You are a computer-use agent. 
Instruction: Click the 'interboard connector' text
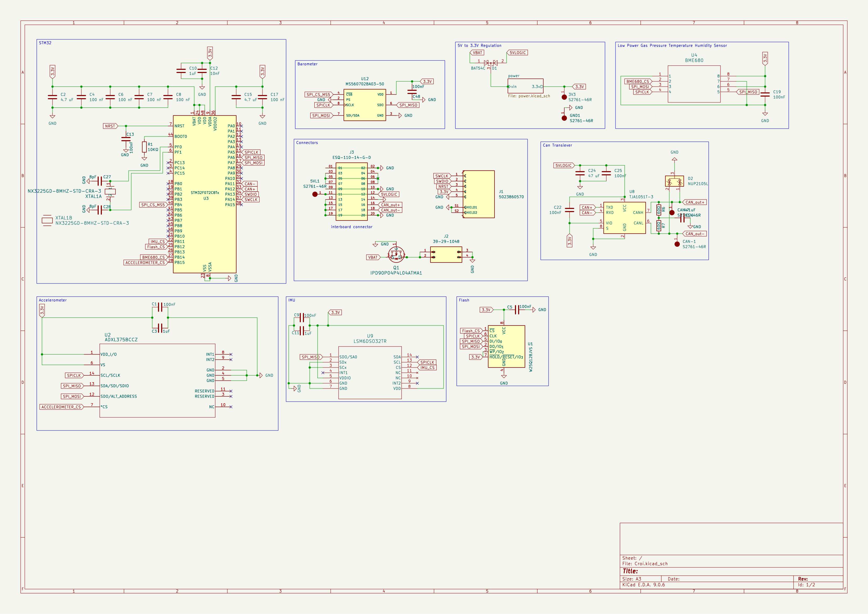[x=352, y=227]
